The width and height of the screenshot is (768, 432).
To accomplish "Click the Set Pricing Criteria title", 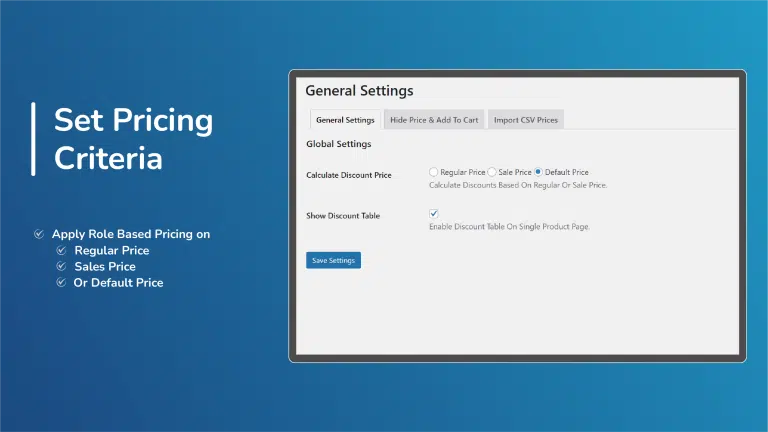I will (x=133, y=139).
